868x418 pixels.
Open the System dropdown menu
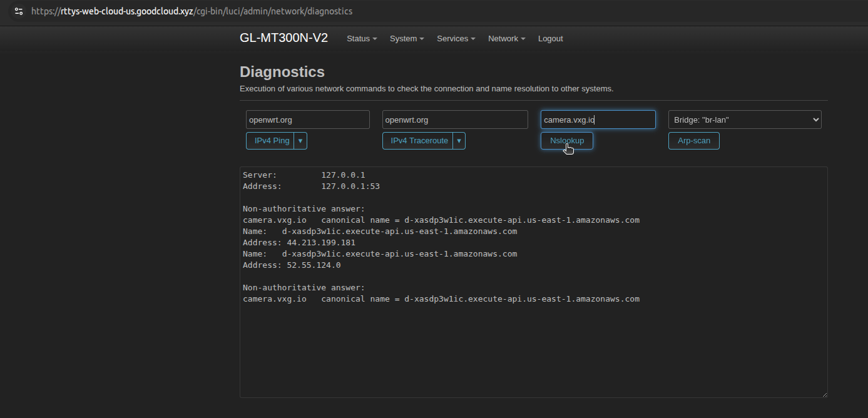406,39
